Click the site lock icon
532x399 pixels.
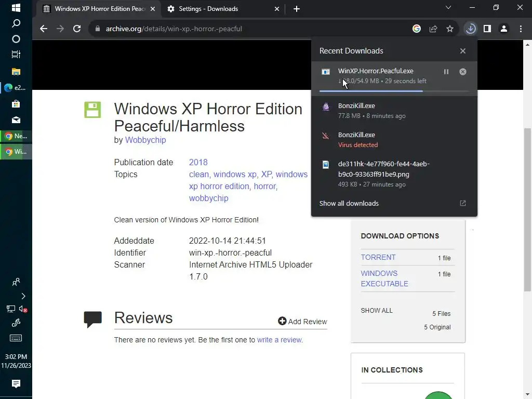point(97,29)
